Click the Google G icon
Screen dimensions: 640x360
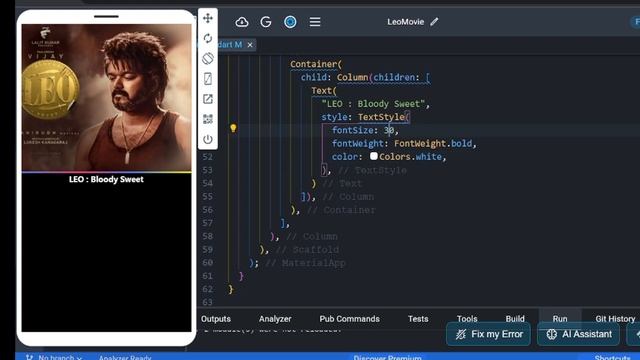[266, 22]
